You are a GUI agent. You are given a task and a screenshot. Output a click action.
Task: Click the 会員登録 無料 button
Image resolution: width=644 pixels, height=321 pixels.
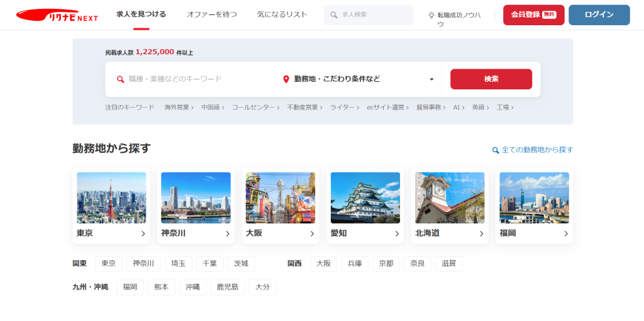click(533, 15)
